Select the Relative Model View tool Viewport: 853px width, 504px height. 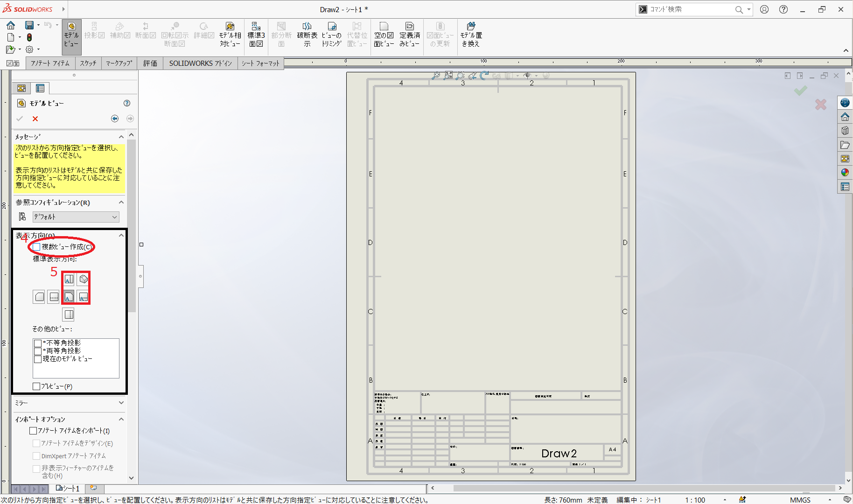click(230, 35)
